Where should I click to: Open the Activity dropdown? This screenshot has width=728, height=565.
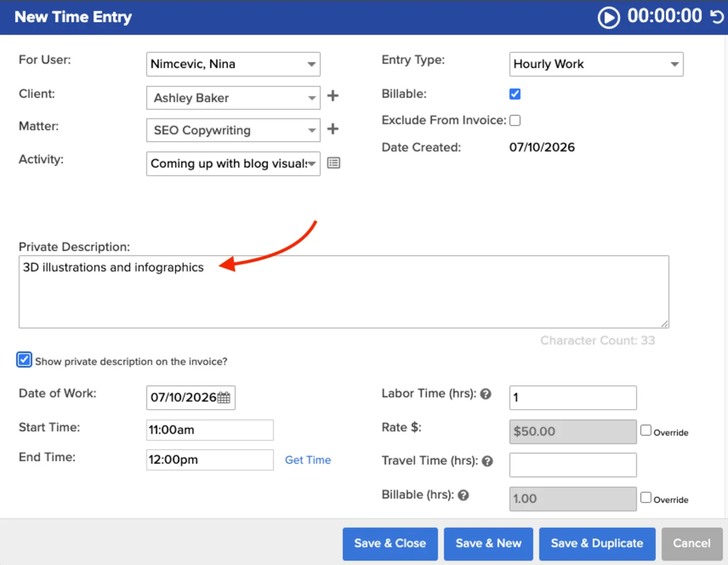[x=234, y=164]
